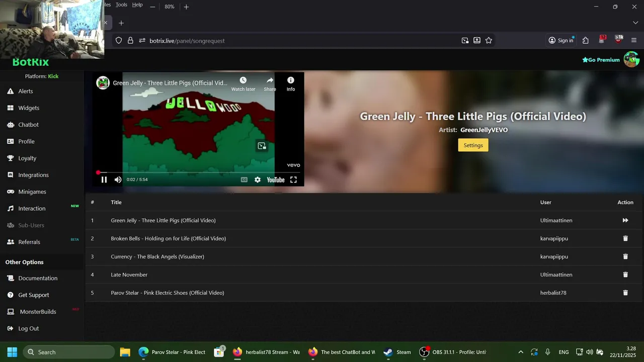Screen dimensions: 644x362
Task: Click the User column header
Action: pos(546,202)
